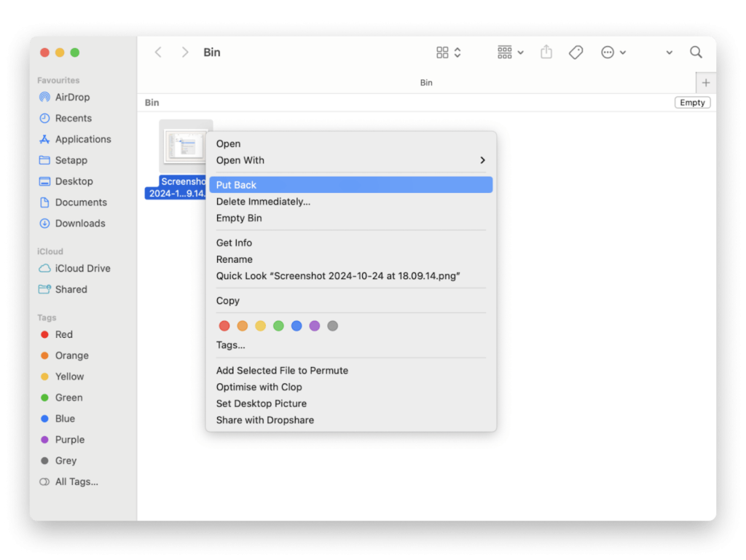Open the More actions ellipsis dropdown
The height and width of the screenshot is (560, 746).
(613, 52)
